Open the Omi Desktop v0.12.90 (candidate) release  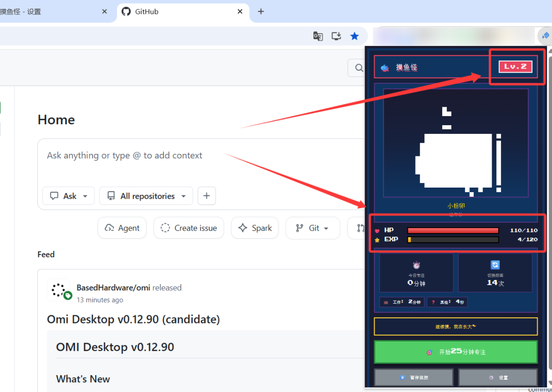coord(133,319)
